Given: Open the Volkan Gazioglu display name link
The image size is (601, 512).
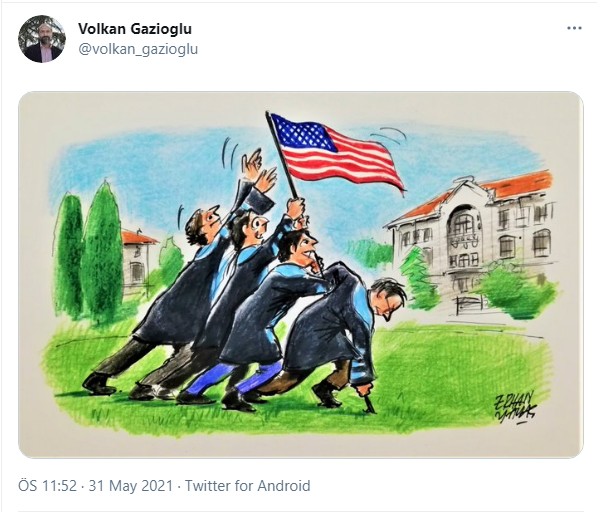Looking at the screenshot, I should 135,29.
